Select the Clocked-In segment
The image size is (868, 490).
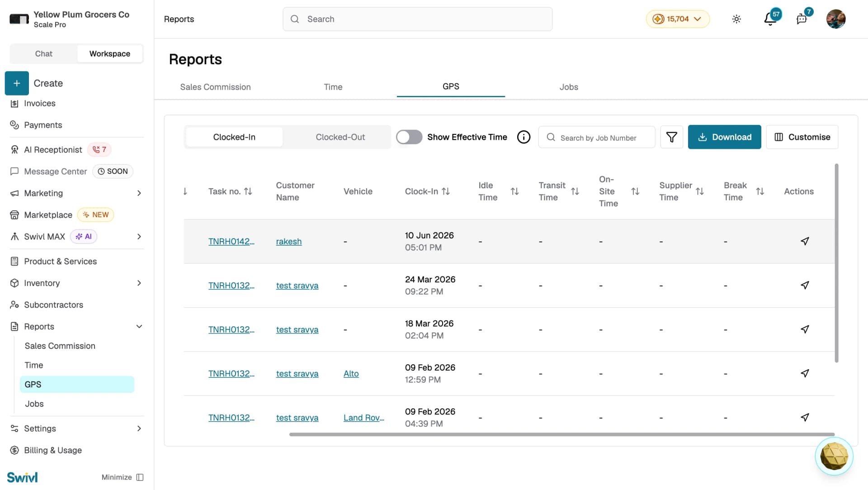(x=234, y=137)
